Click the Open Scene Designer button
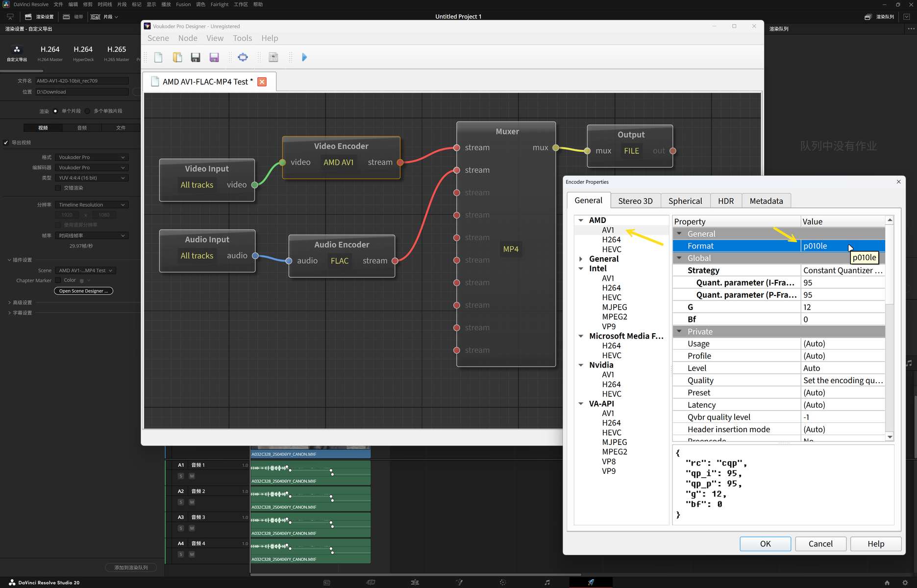The height and width of the screenshot is (588, 917). click(83, 291)
